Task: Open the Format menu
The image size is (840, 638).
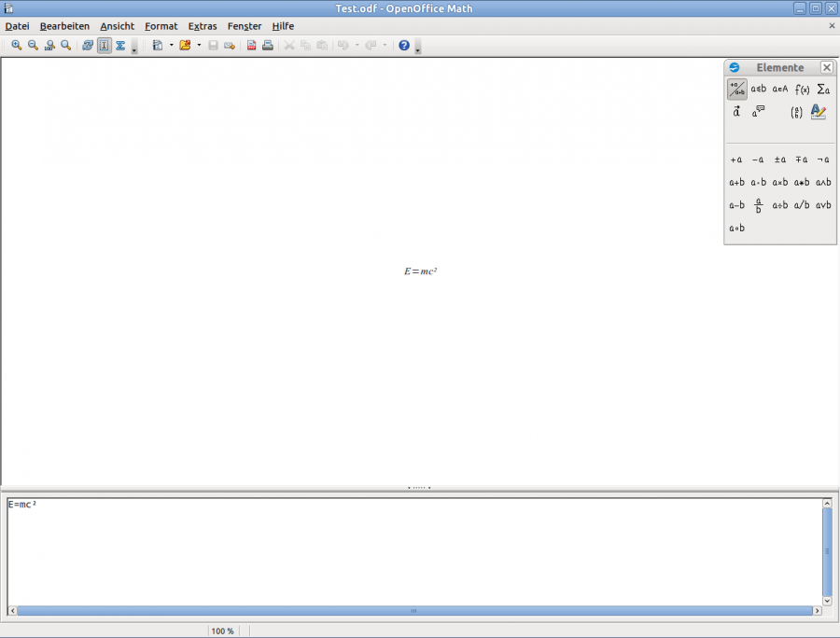Action: pyautogui.click(x=161, y=25)
